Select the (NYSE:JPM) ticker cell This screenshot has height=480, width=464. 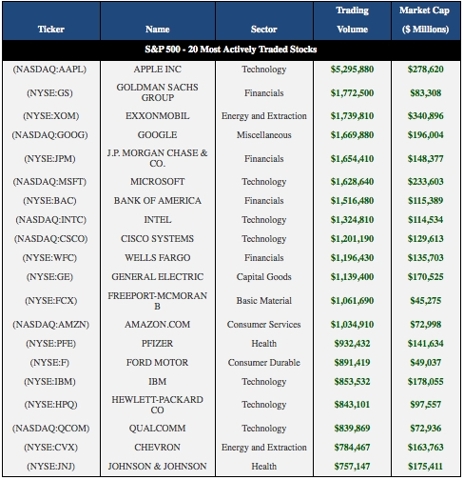click(50, 159)
